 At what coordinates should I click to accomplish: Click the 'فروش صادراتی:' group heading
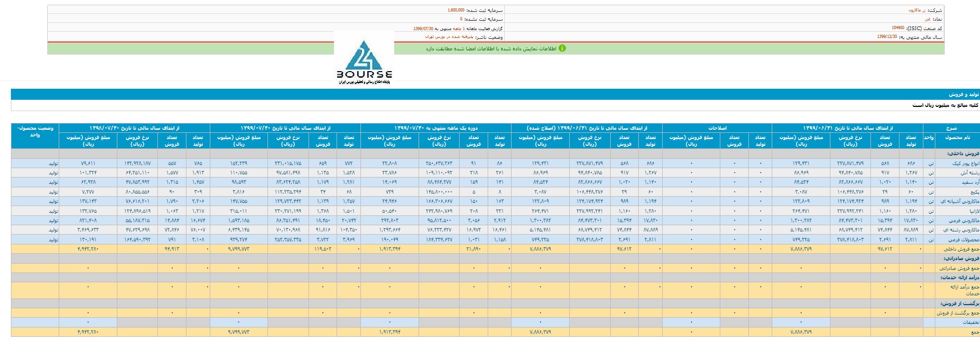click(962, 258)
